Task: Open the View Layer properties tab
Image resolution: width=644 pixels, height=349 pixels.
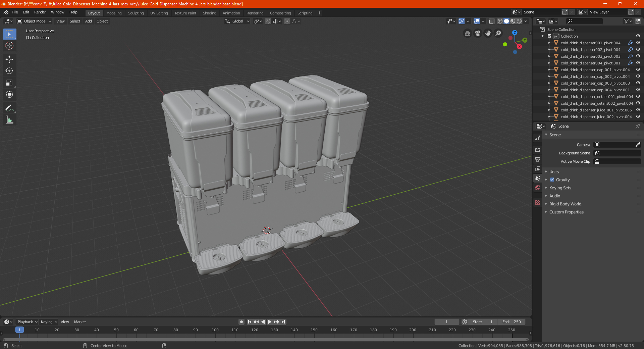Action: pyautogui.click(x=538, y=168)
